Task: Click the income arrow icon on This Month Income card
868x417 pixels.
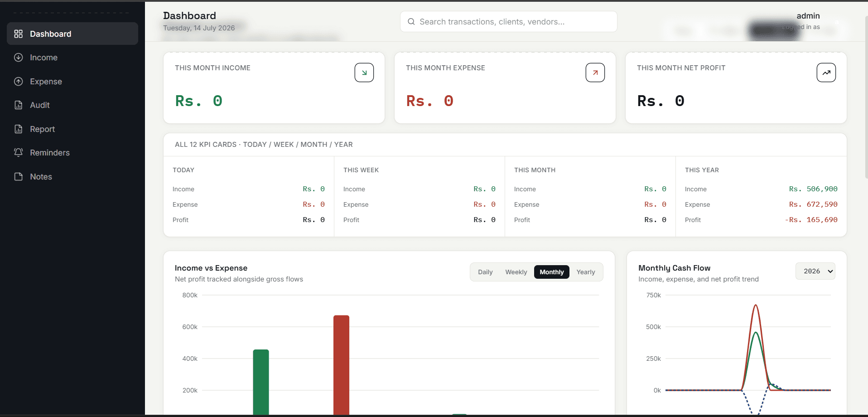Action: [x=364, y=73]
